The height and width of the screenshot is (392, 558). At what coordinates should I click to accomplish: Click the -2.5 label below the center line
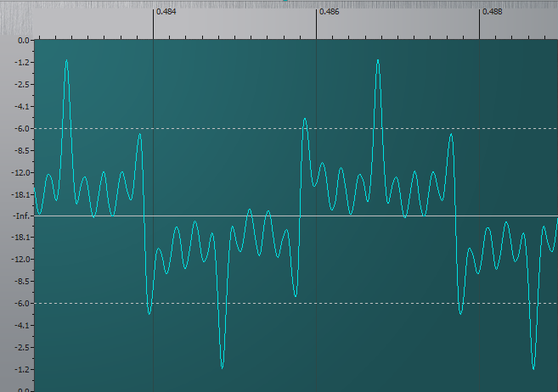coord(23,347)
